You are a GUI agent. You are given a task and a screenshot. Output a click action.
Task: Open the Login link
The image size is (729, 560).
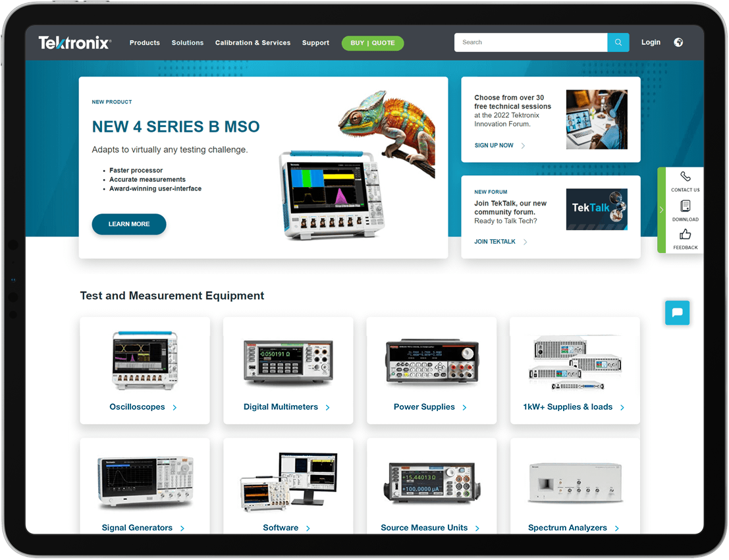point(651,42)
